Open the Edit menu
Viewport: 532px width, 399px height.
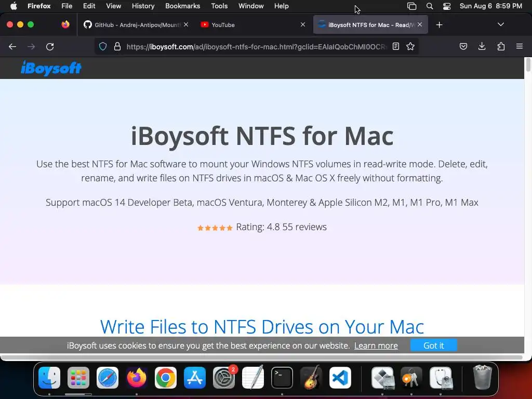(x=89, y=6)
